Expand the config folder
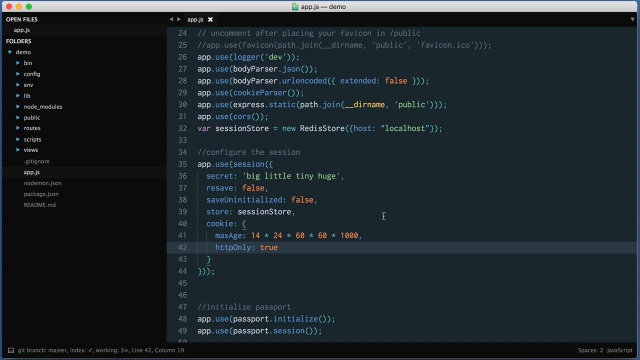 coord(18,74)
